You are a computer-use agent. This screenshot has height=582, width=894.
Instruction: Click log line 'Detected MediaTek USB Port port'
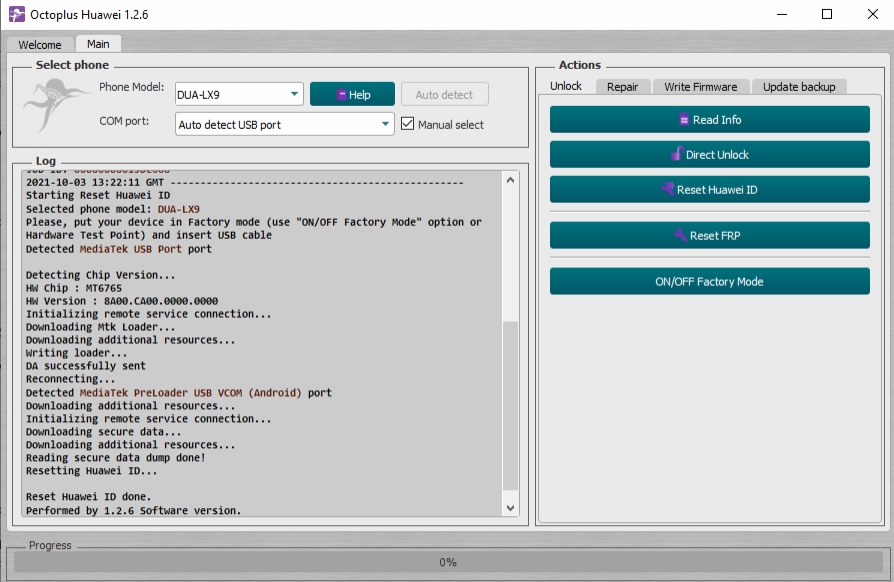[x=119, y=249]
